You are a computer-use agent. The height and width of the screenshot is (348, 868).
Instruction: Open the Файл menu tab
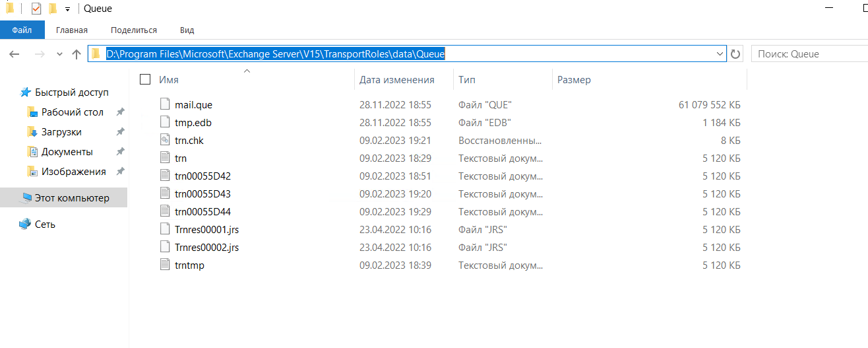coord(22,30)
